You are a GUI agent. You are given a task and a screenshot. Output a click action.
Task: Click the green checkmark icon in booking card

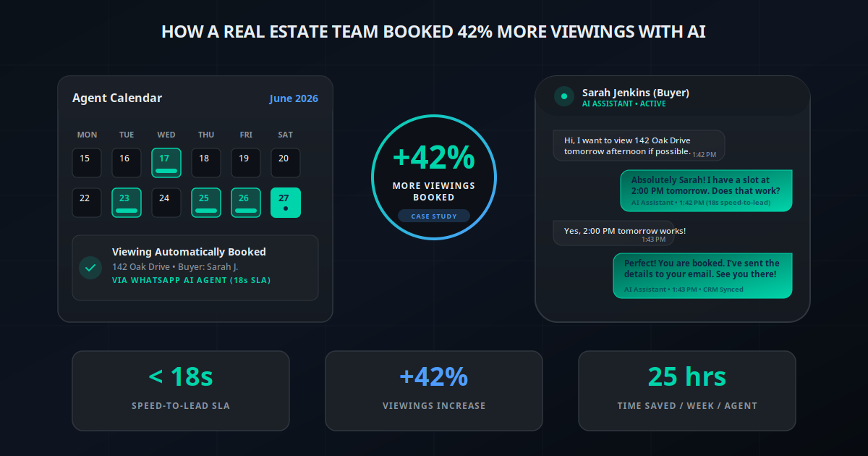click(x=90, y=267)
